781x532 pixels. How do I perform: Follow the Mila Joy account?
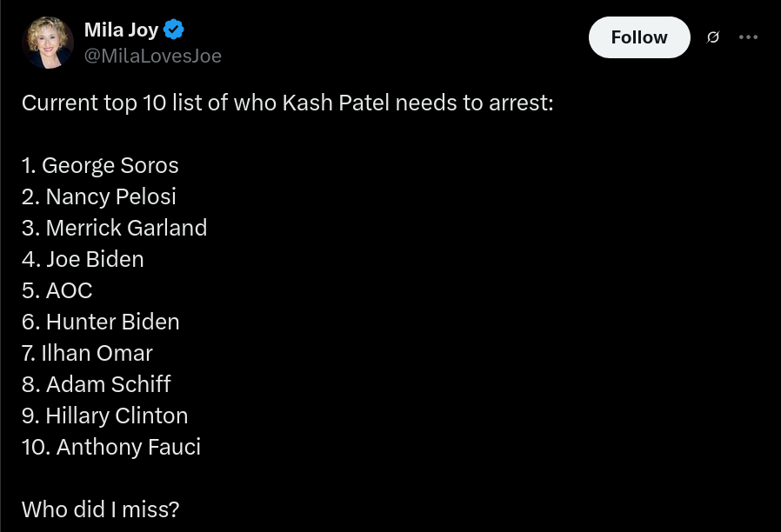pyautogui.click(x=639, y=37)
